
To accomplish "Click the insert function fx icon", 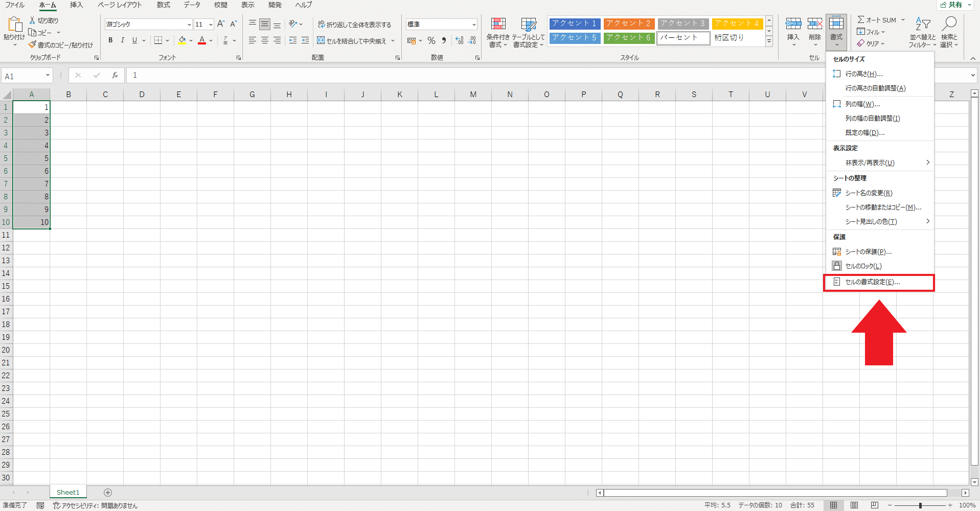I will click(x=115, y=75).
